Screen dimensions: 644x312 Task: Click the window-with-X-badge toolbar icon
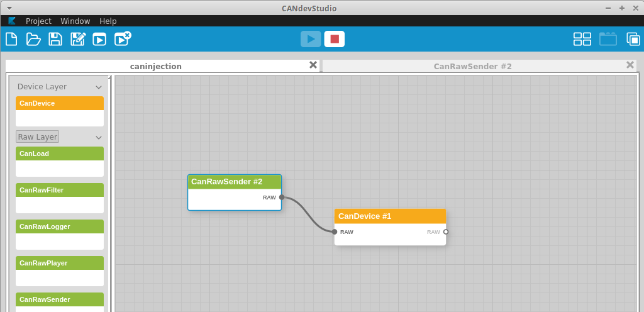[x=123, y=38]
